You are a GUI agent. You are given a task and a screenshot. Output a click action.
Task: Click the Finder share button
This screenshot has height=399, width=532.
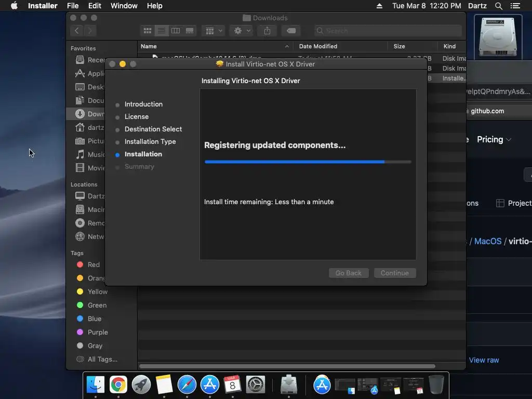[268, 31]
